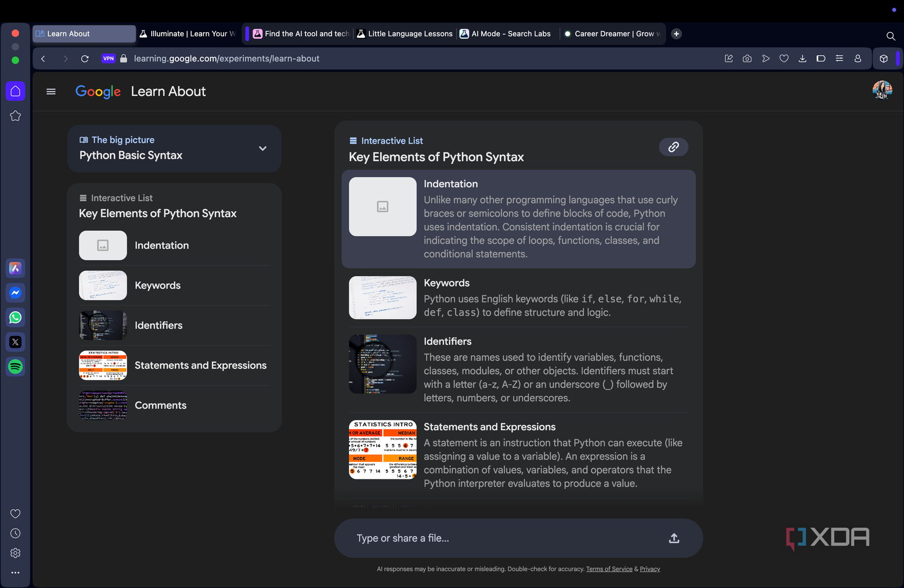This screenshot has width=904, height=588.
Task: Open the Indentation card in main panel
Action: pos(518,219)
